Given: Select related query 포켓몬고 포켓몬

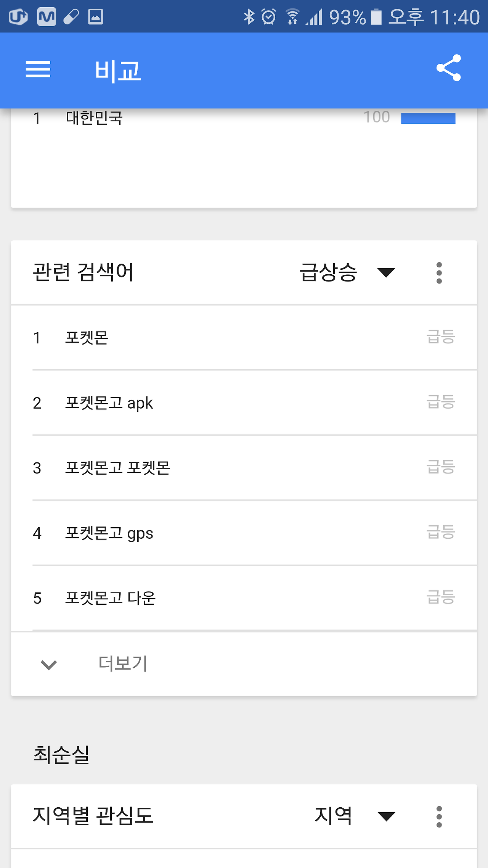Looking at the screenshot, I should [x=244, y=468].
